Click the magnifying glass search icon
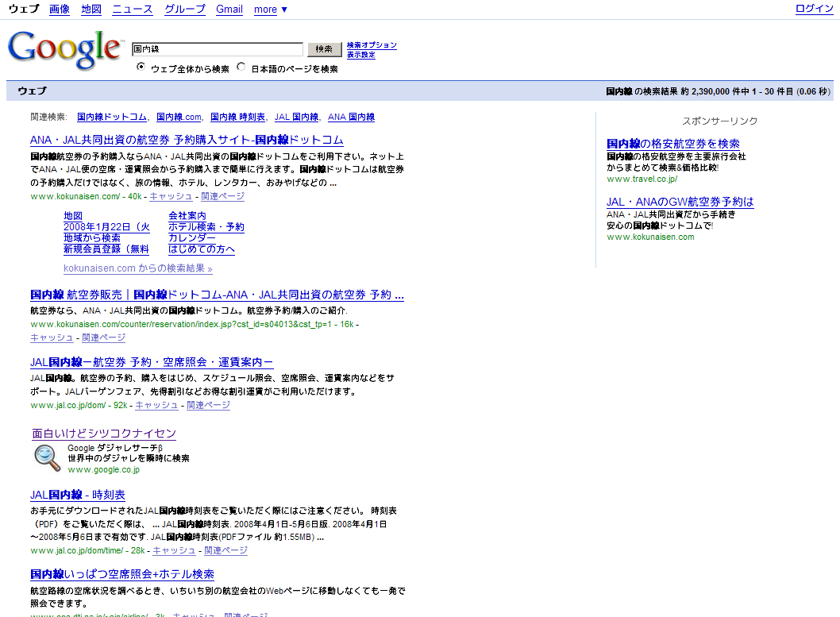840x617 pixels. coord(48,457)
